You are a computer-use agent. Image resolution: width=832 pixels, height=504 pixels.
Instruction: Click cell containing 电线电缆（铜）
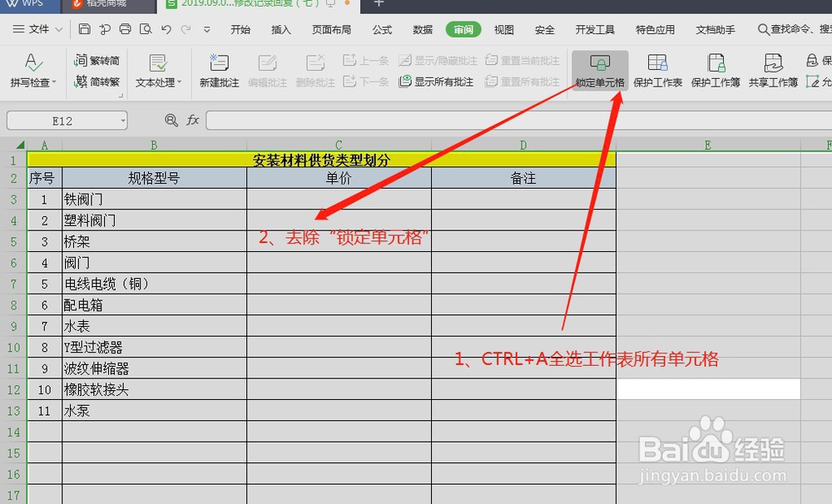tap(154, 284)
